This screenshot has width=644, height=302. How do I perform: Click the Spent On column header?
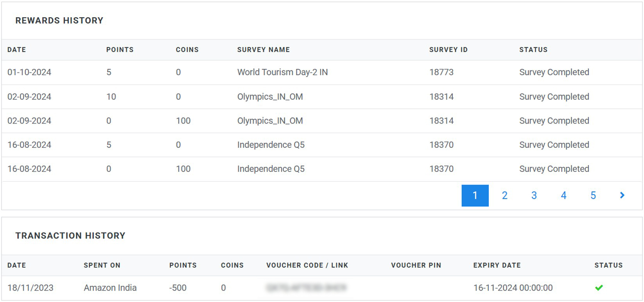(x=102, y=265)
